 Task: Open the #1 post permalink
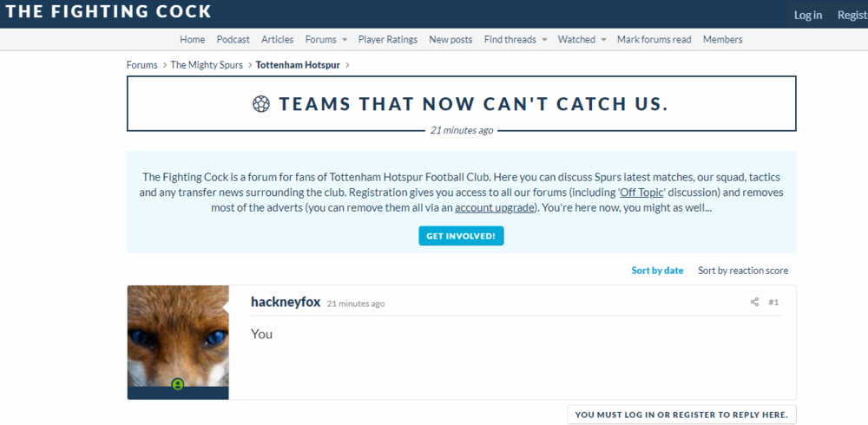point(773,302)
